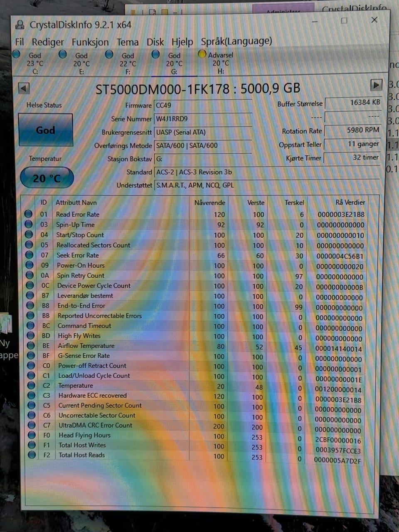The image size is (399, 532).
Task: Click the Kjørte Timer value 32 timer
Action: coord(352,158)
